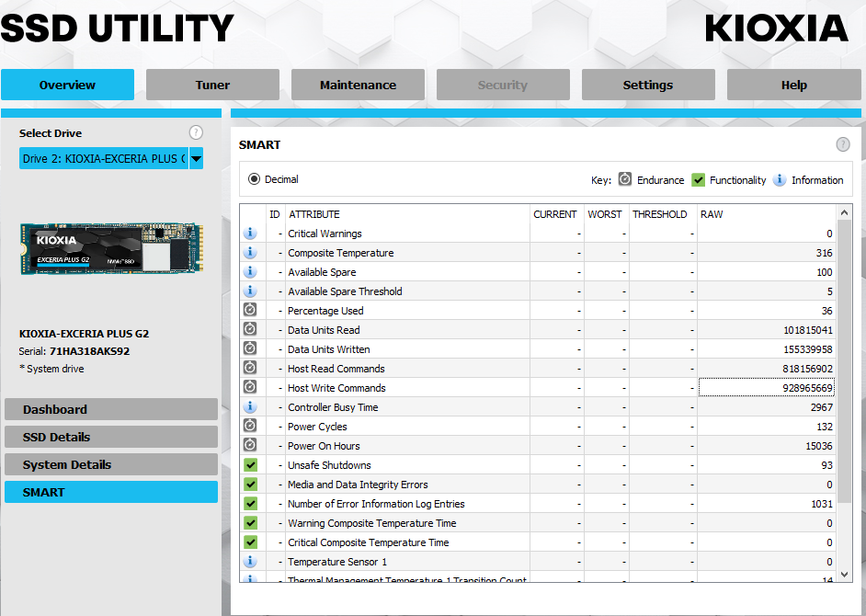Click the serial number 71HA318AKS92
This screenshot has height=616, width=866.
[x=89, y=351]
